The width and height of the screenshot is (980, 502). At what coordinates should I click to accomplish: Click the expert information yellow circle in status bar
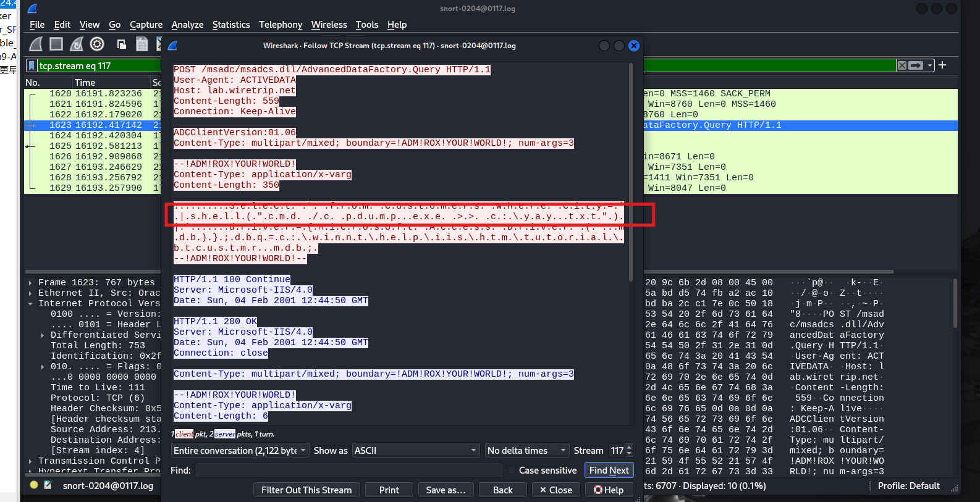tap(34, 485)
